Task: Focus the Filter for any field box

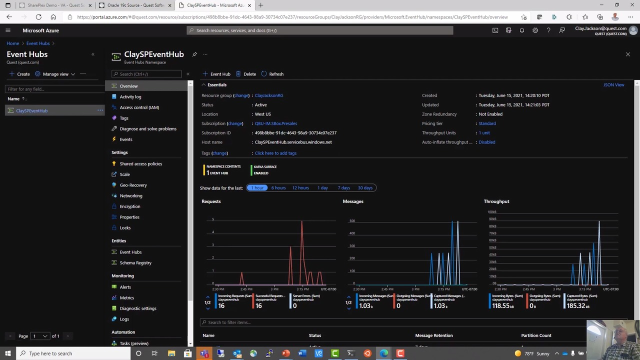Action: tap(54, 89)
